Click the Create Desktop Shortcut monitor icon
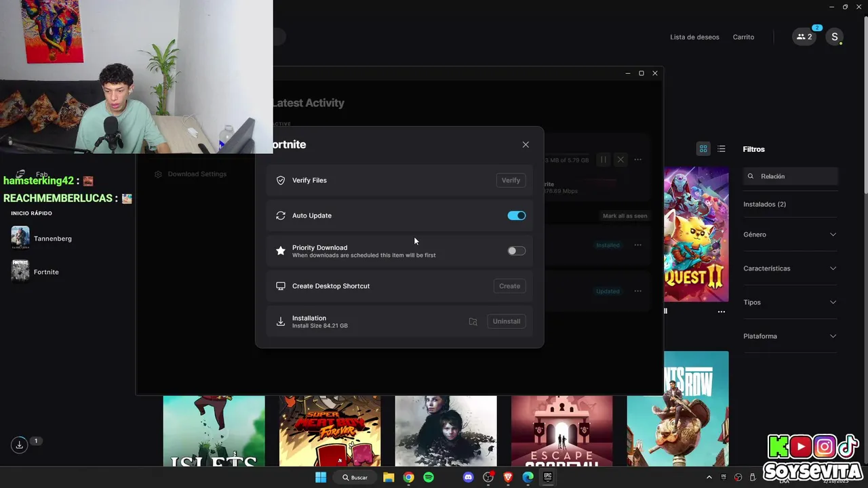 [281, 286]
